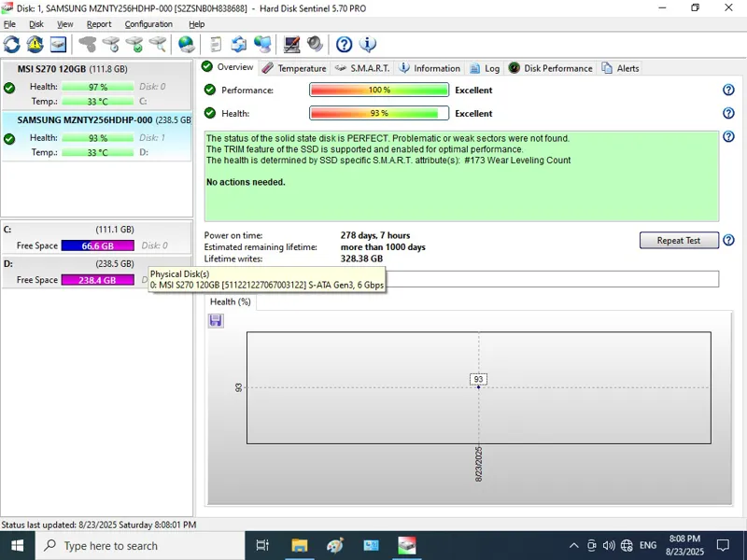Viewport: 747px width, 560px height.
Task: Click the disk with green checkmark icon
Action: tap(134, 44)
